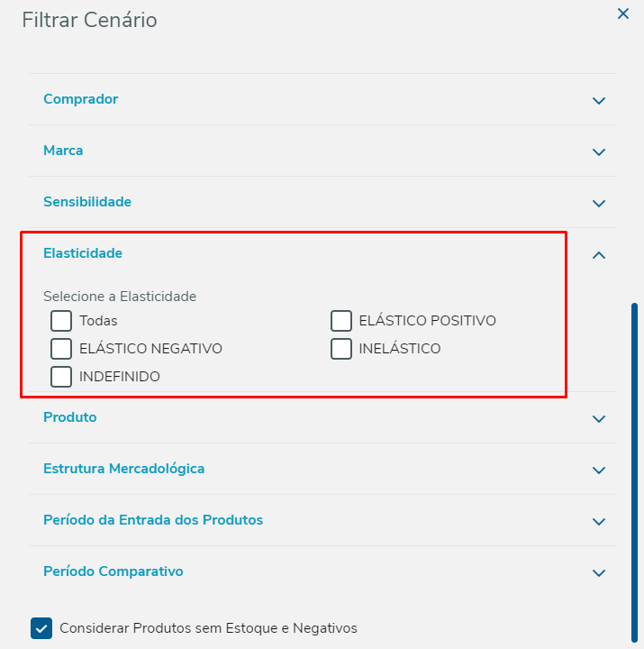The image size is (644, 649).
Task: Check the ELÁSTICO NEGATIVO checkbox
Action: tap(61, 349)
